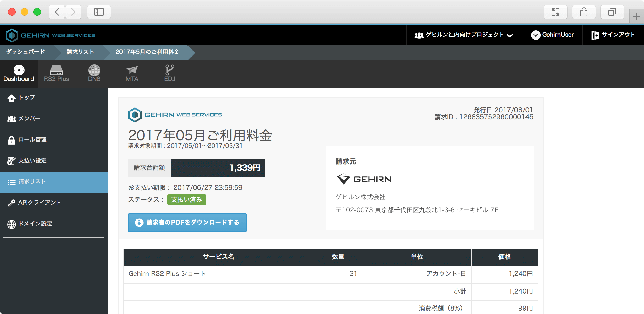Select APIクライアント in the sidebar
644x314 pixels.
point(39,203)
